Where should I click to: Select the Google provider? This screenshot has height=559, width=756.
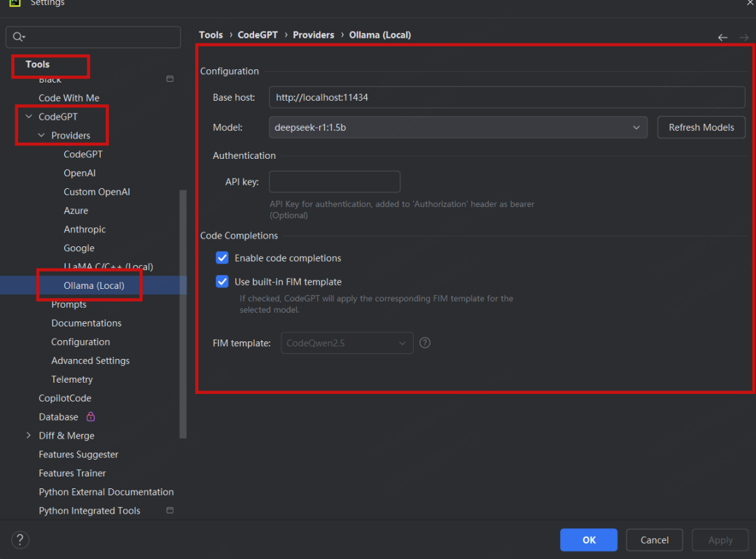tap(79, 248)
